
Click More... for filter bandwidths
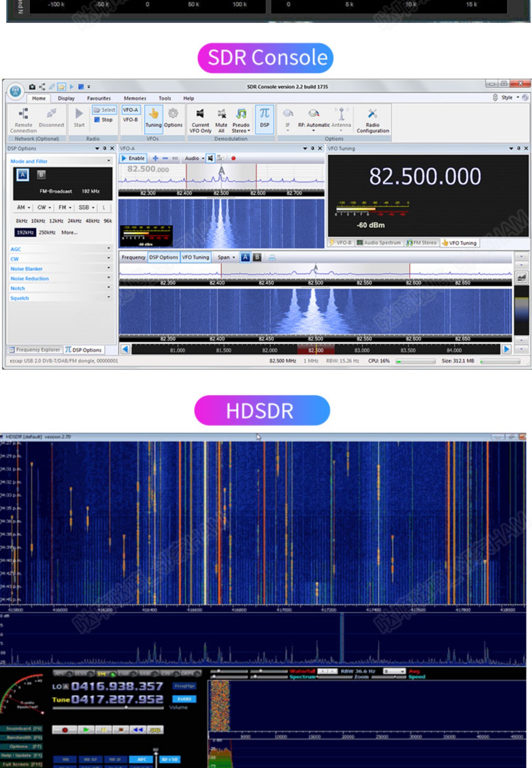point(69,232)
